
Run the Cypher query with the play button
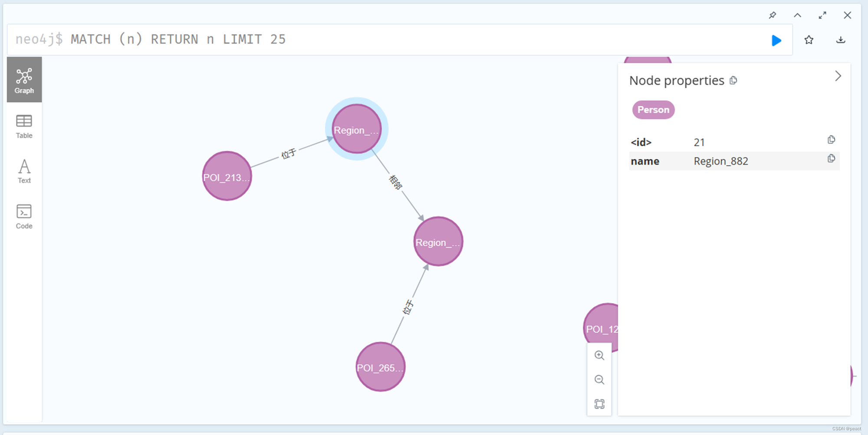(776, 40)
